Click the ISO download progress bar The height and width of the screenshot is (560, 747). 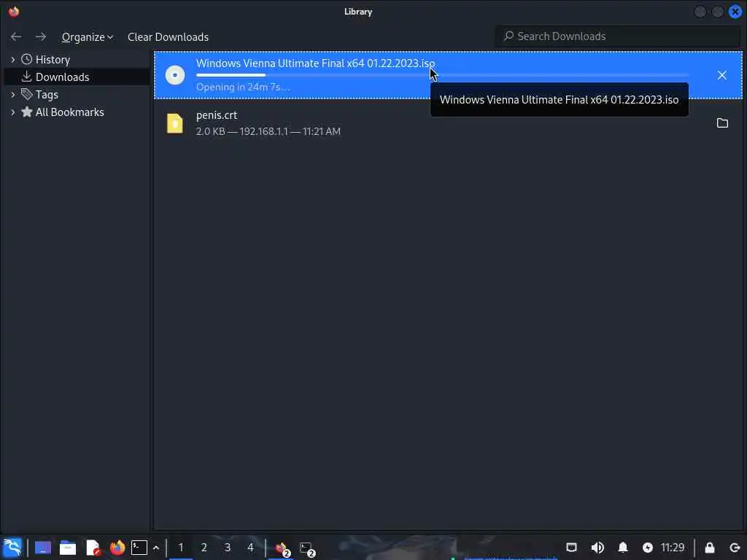tap(442, 75)
